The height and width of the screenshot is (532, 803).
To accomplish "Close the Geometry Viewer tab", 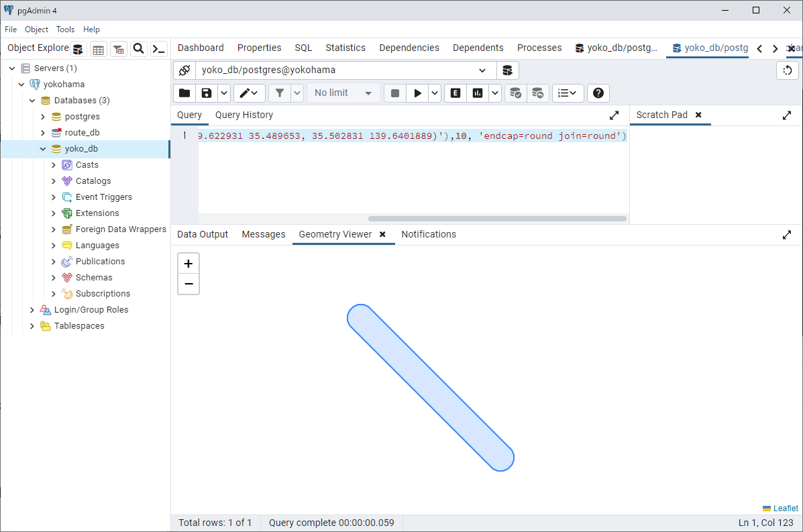I will [382, 234].
